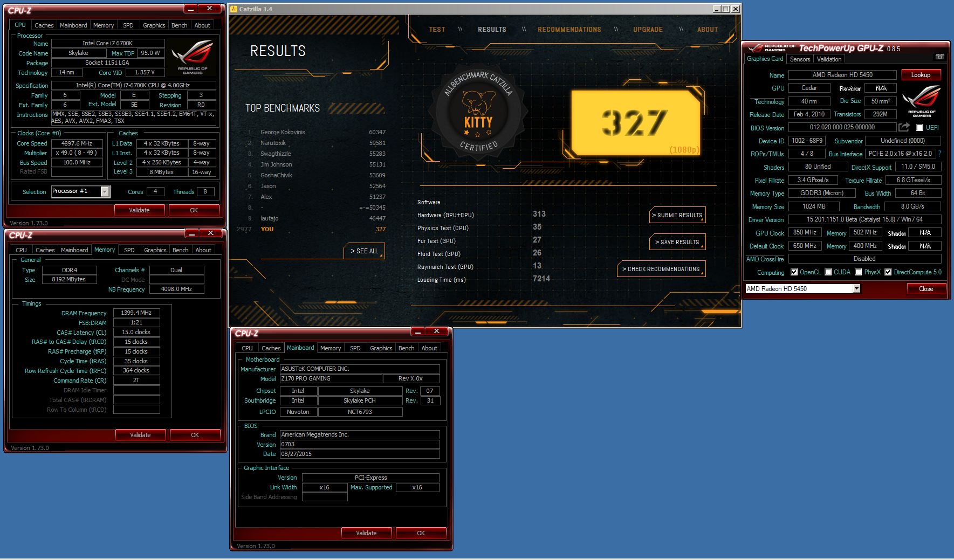Click the DRAM Frequency 1399.4 MHz value
The width and height of the screenshot is (954, 560).
[136, 313]
